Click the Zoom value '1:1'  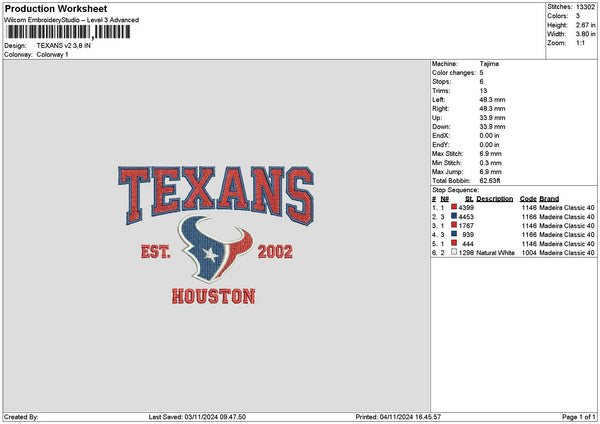[x=580, y=43]
